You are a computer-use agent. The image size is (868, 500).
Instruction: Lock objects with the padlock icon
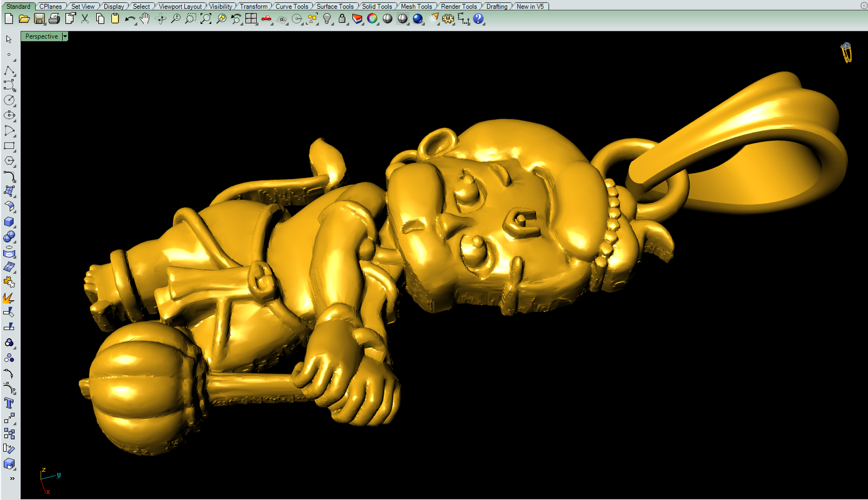(342, 19)
